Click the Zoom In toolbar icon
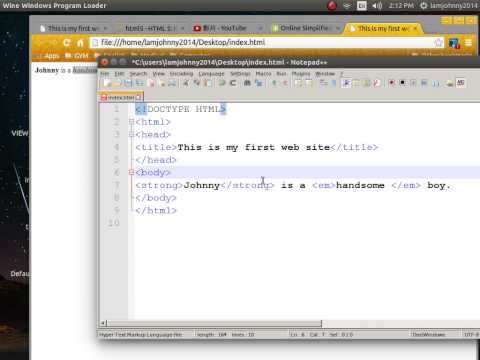Screen dimensions: 480x360 [x=274, y=83]
